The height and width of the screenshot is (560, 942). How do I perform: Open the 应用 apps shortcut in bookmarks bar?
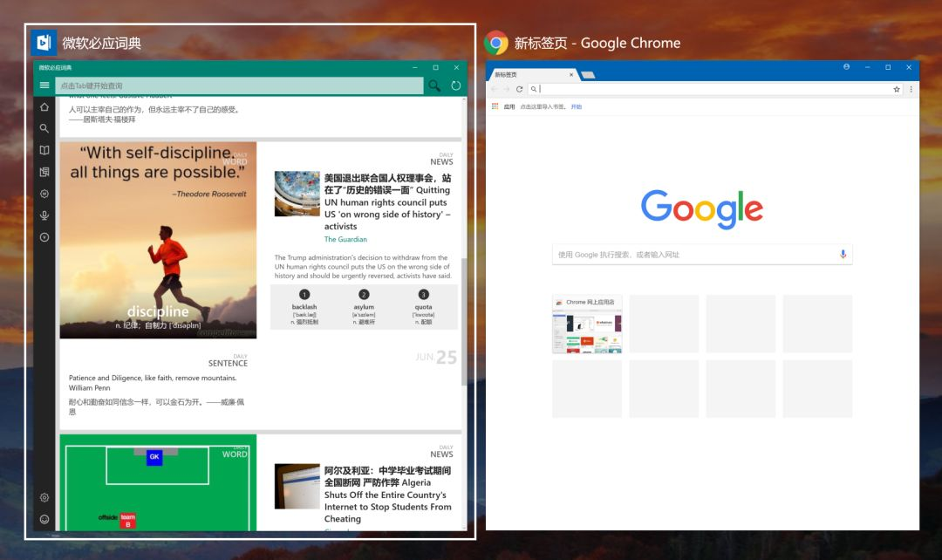(503, 106)
